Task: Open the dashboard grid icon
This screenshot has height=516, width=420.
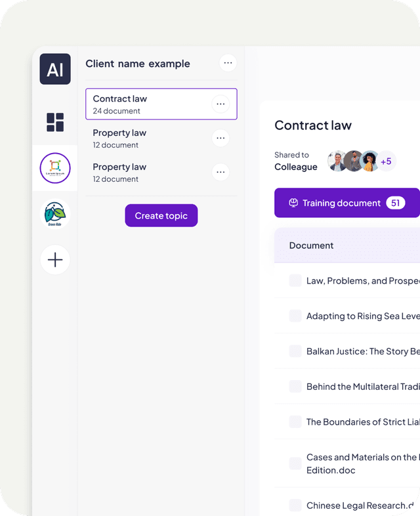Action: click(x=55, y=122)
